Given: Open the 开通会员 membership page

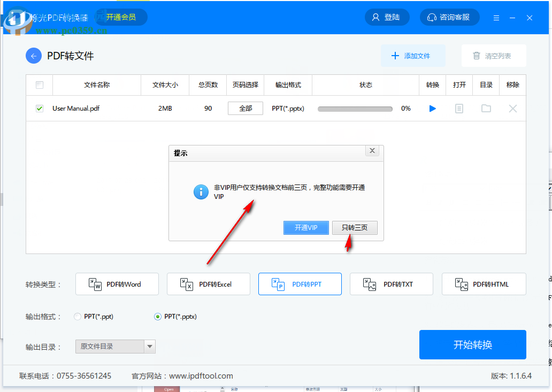Looking at the screenshot, I should coord(120,17).
